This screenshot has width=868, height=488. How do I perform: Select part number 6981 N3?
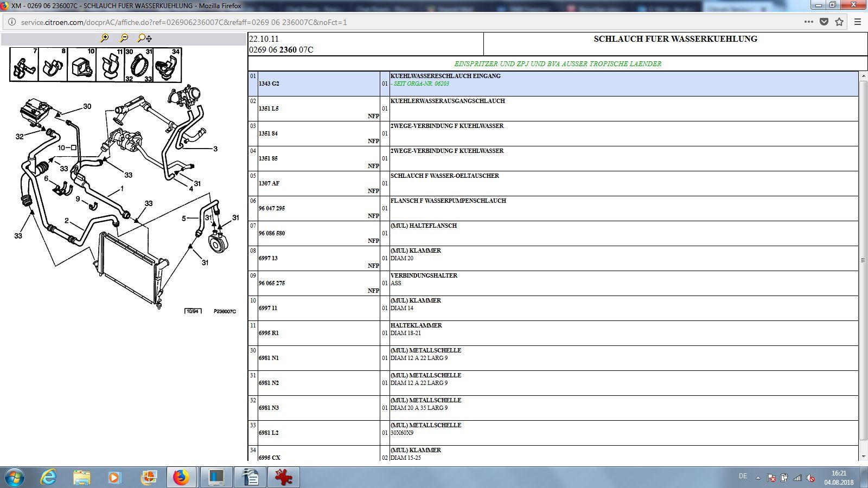269,408
